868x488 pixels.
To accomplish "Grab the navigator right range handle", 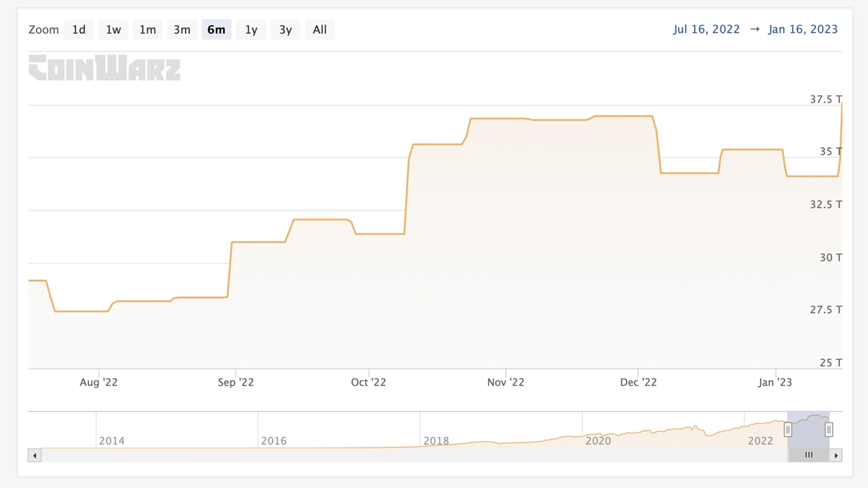I will tap(829, 430).
